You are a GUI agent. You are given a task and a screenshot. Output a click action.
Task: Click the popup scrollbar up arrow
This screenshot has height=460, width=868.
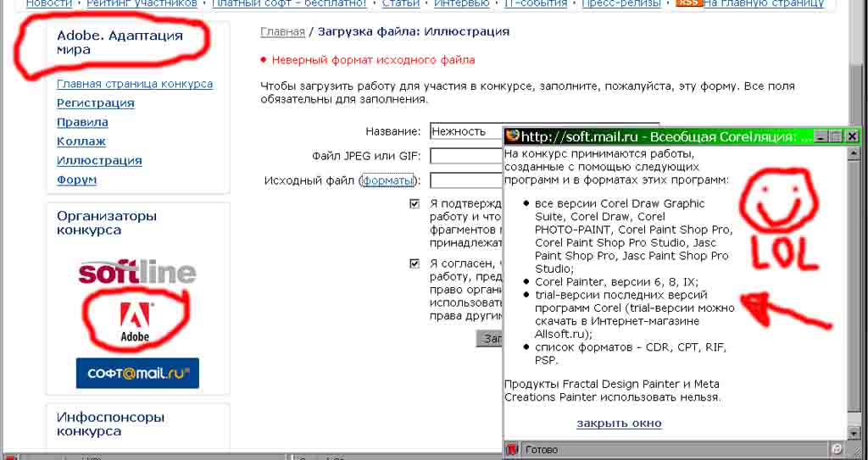[x=854, y=152]
